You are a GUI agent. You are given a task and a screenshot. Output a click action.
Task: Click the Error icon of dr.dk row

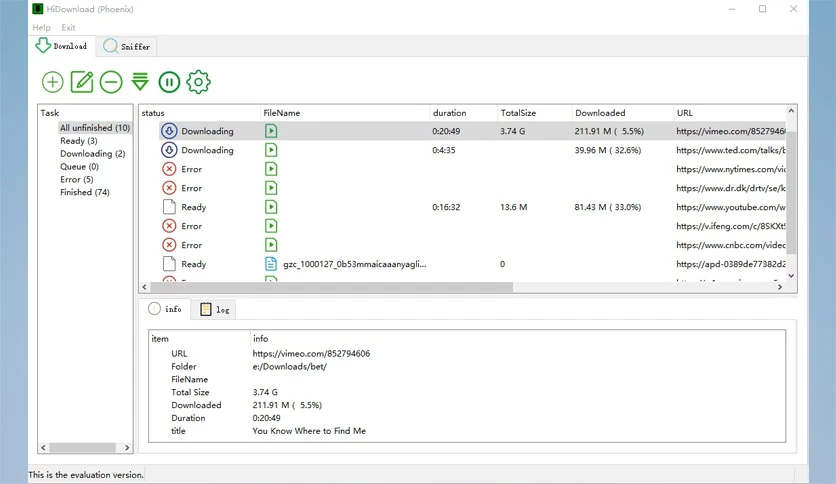[x=169, y=188]
